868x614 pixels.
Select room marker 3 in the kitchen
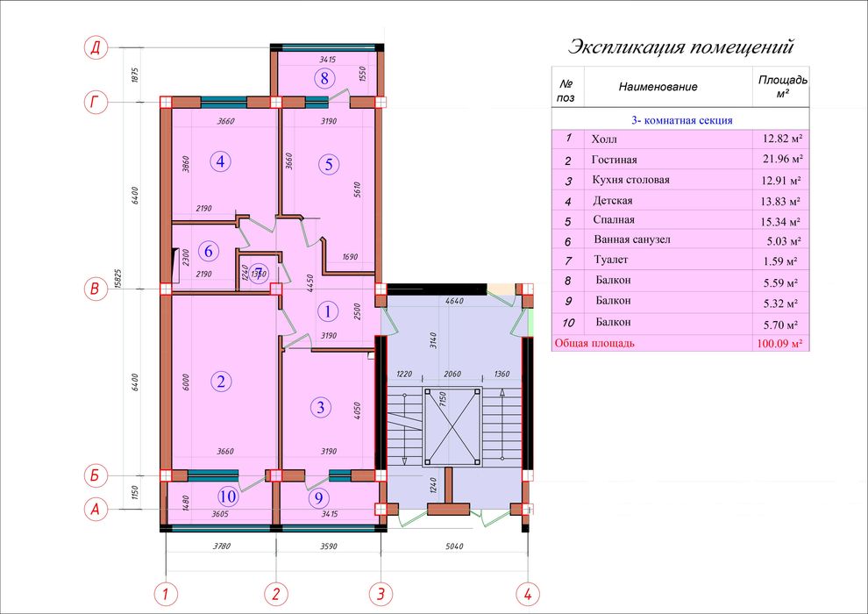click(x=321, y=407)
